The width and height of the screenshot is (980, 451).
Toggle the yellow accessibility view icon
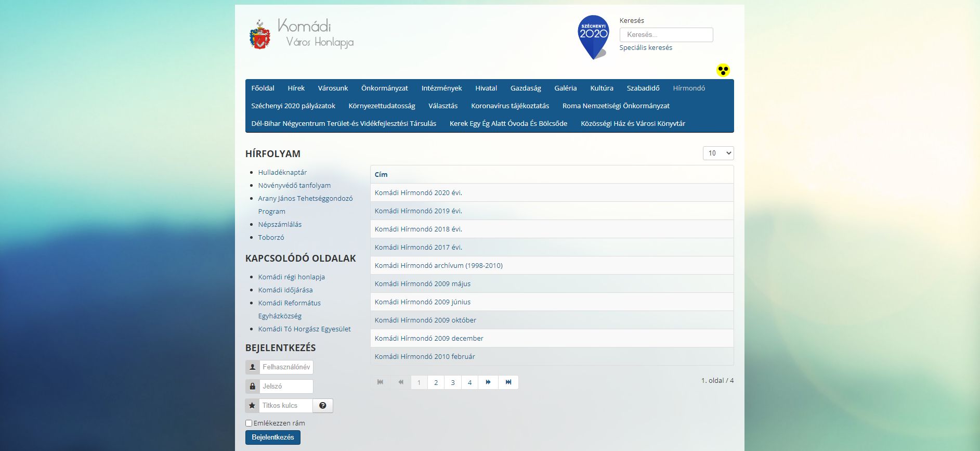723,70
